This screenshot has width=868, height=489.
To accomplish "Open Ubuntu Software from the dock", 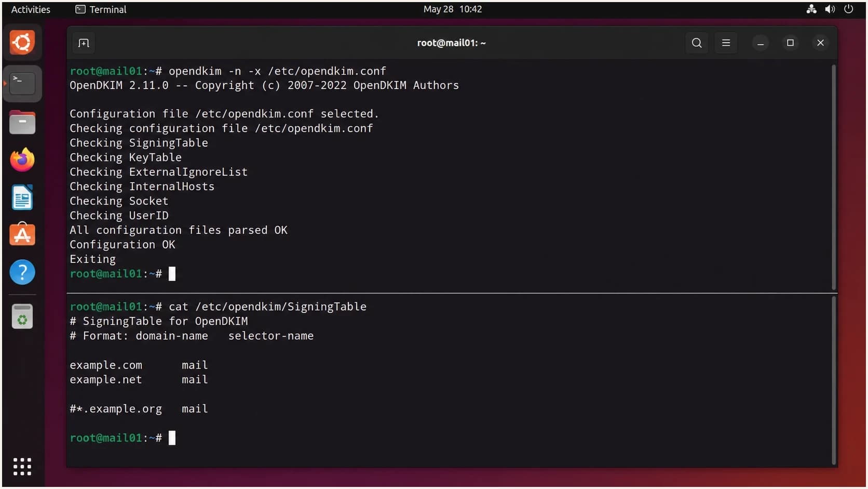I will point(22,235).
